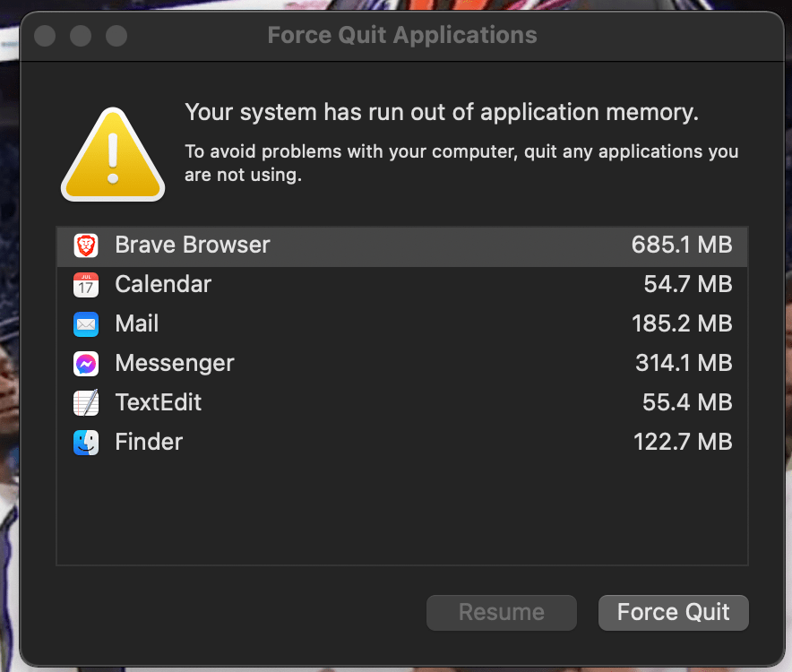Click the Calendar app icon

click(x=86, y=285)
